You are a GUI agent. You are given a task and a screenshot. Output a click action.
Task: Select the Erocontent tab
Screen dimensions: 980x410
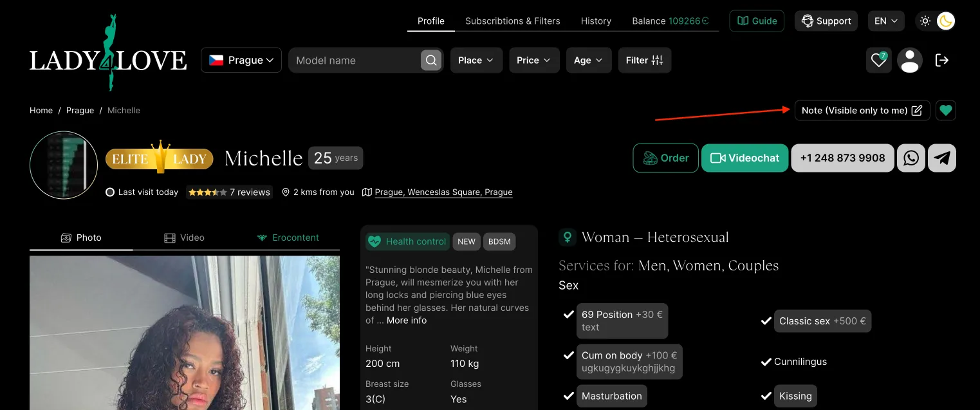coord(288,238)
